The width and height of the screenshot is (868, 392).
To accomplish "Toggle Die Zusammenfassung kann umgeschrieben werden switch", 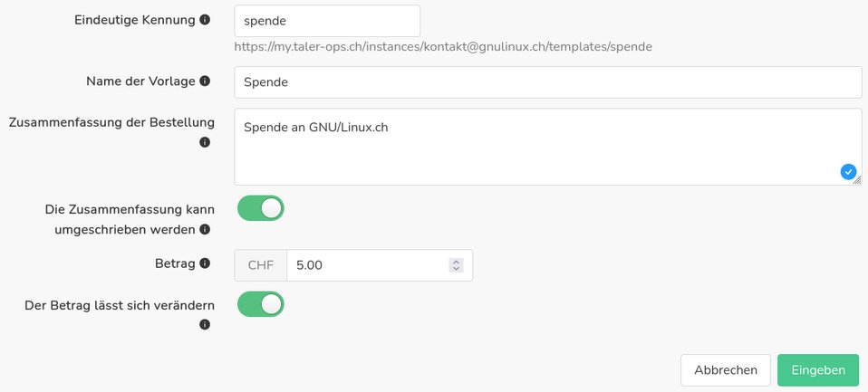I will coord(261,209).
